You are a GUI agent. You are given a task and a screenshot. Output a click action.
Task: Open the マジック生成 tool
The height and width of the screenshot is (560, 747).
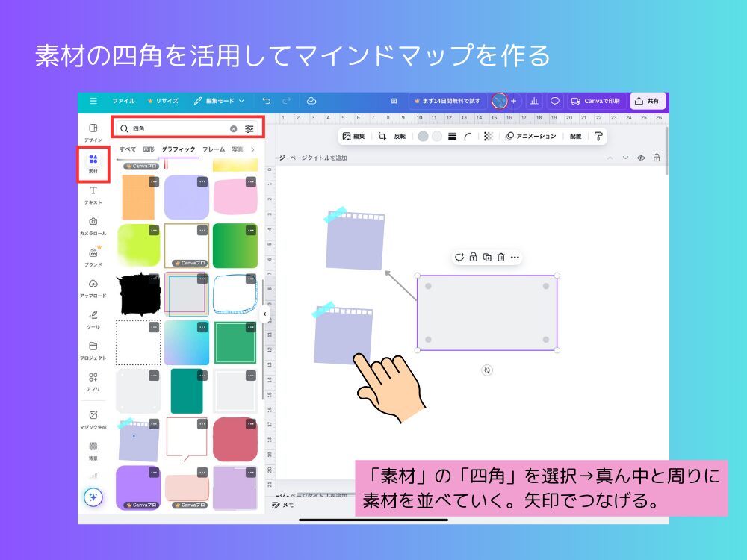(93, 419)
